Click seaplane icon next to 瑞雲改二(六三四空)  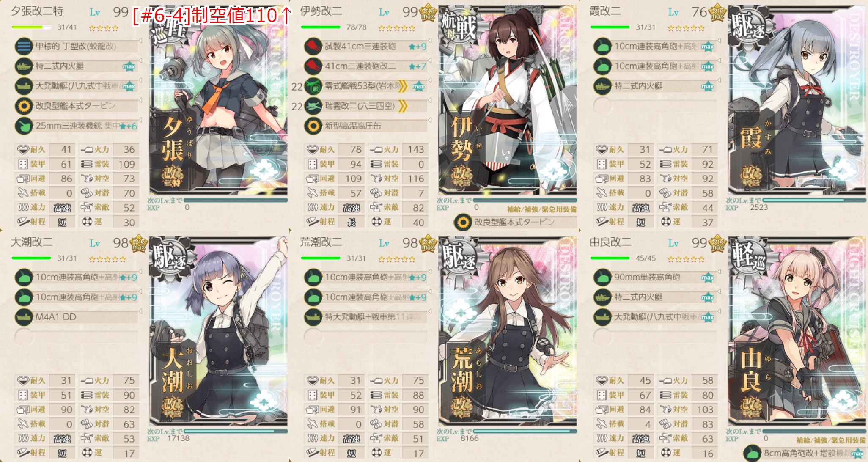coord(313,106)
